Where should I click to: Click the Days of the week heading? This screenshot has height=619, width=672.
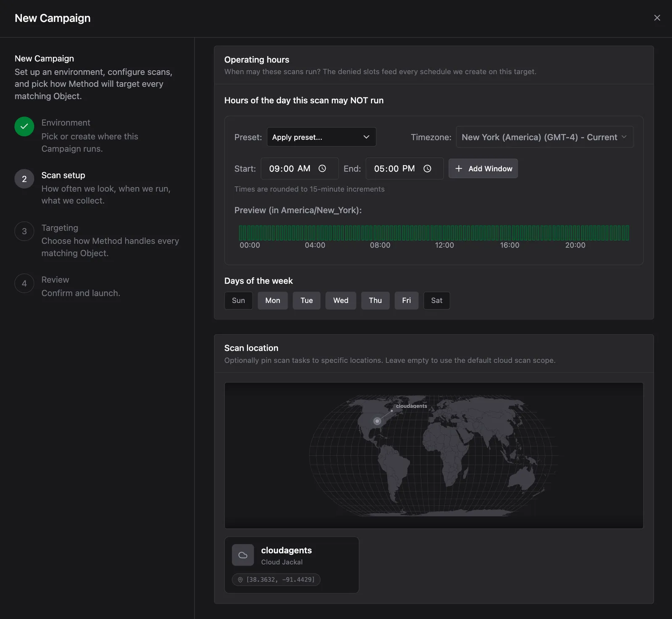click(258, 281)
